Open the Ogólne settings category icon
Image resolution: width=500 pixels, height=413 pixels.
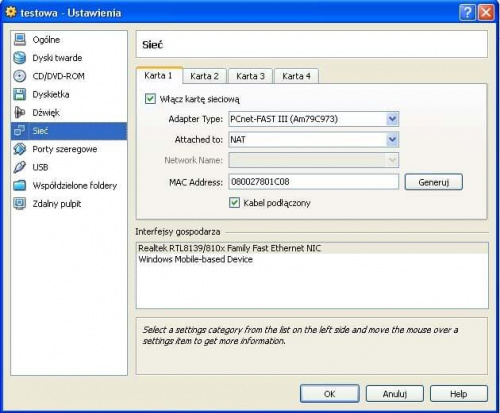20,40
